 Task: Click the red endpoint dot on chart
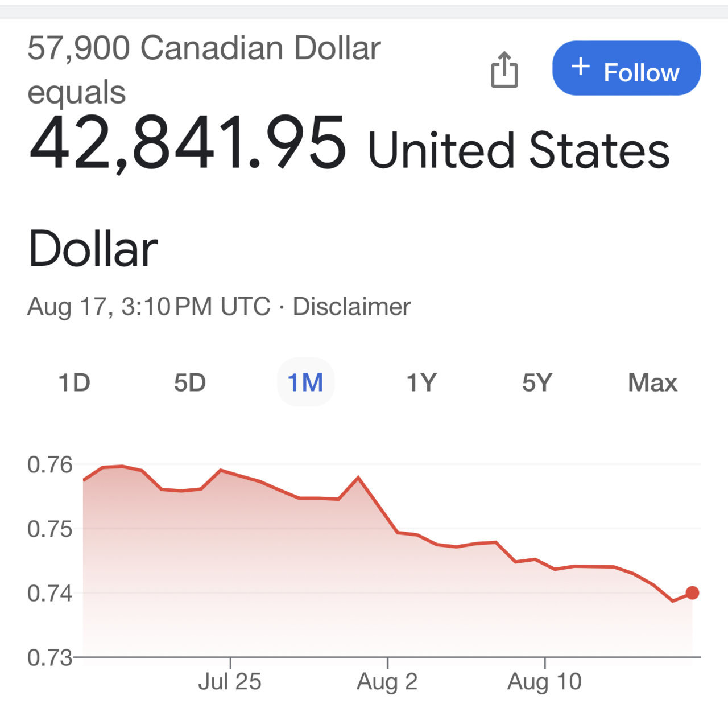[x=692, y=593]
